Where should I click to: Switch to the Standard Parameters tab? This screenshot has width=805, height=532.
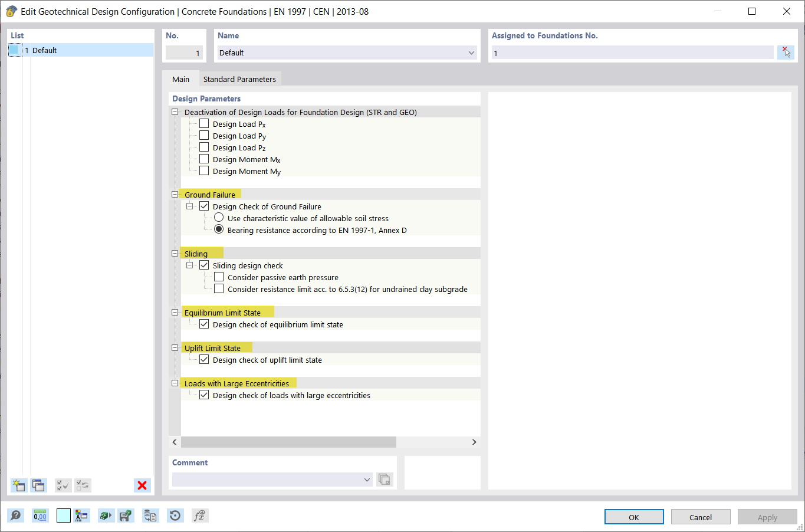[239, 79]
